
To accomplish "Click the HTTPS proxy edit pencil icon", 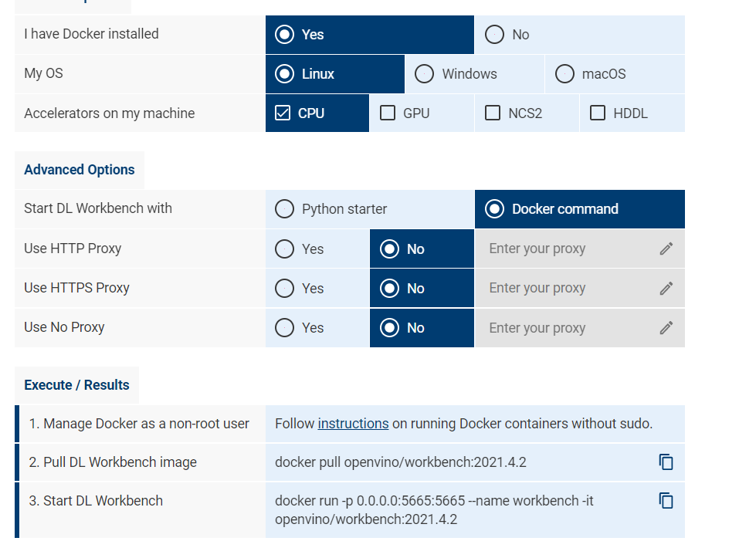I will click(x=666, y=288).
